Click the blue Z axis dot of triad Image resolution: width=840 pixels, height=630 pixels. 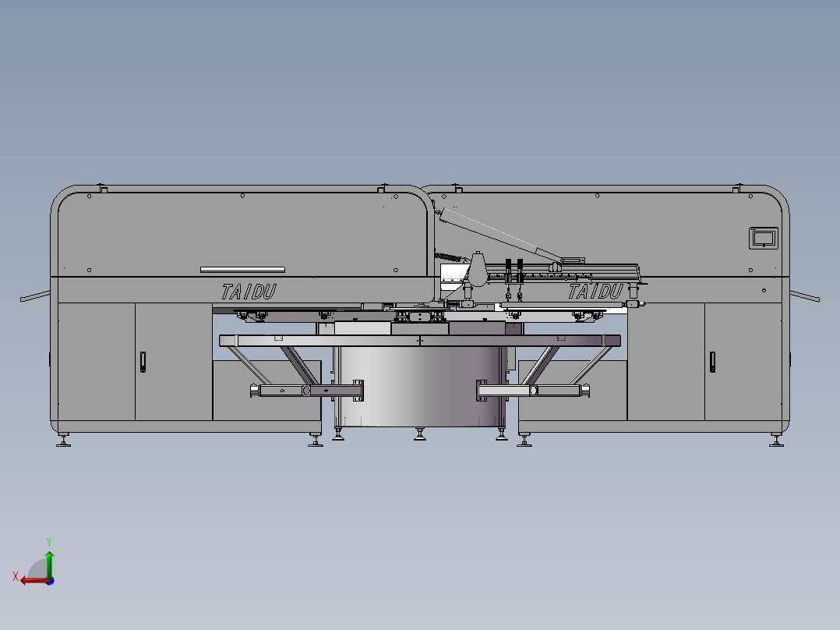(x=51, y=581)
